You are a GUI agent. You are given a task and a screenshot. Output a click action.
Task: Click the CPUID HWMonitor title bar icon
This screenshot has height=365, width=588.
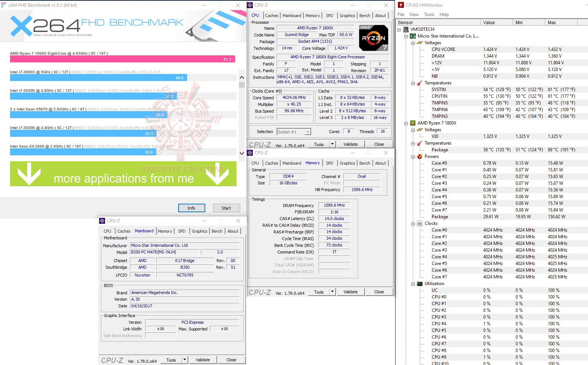401,5
